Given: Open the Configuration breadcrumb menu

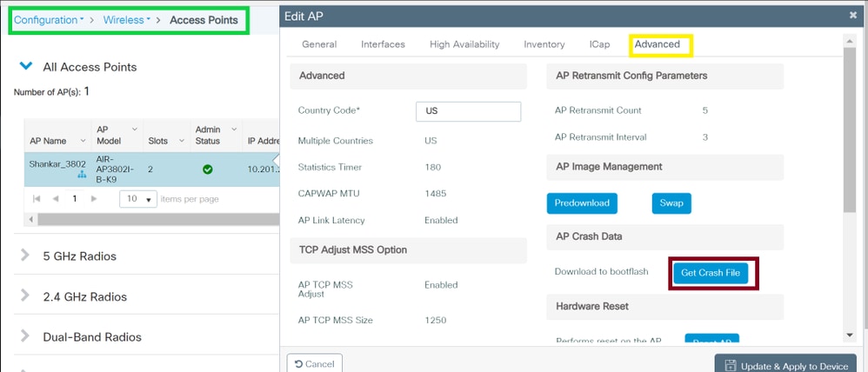Looking at the screenshot, I should tap(49, 20).
